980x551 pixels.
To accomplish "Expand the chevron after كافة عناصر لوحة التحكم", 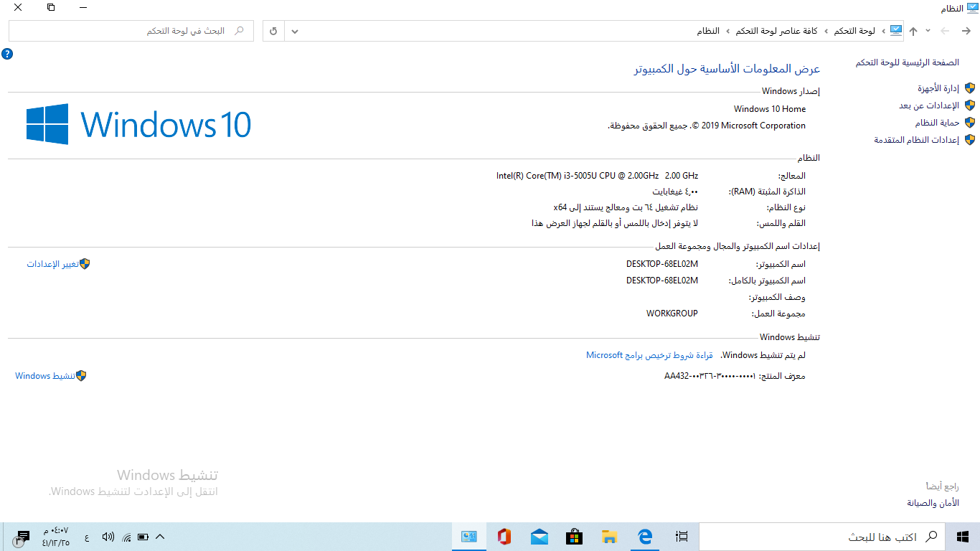I will (x=728, y=31).
